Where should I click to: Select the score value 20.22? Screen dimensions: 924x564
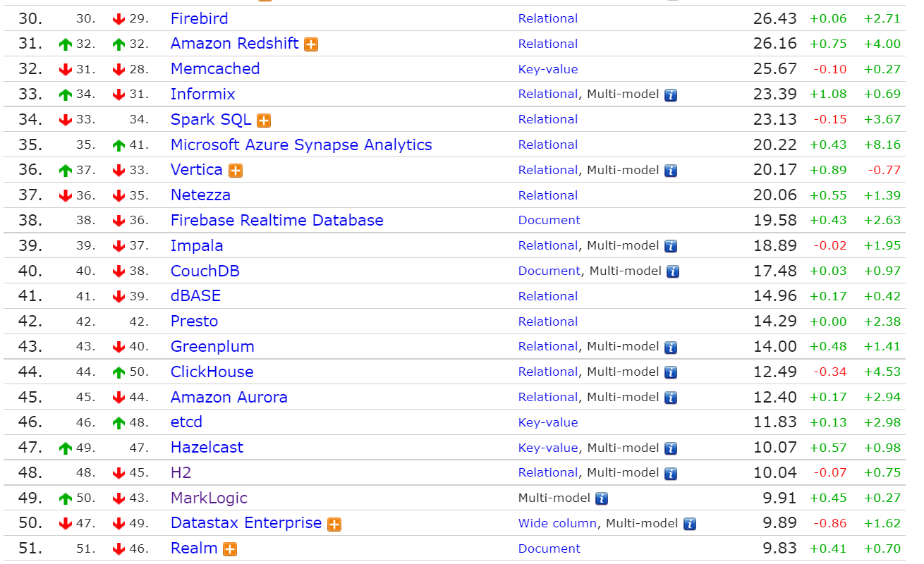pyautogui.click(x=774, y=145)
